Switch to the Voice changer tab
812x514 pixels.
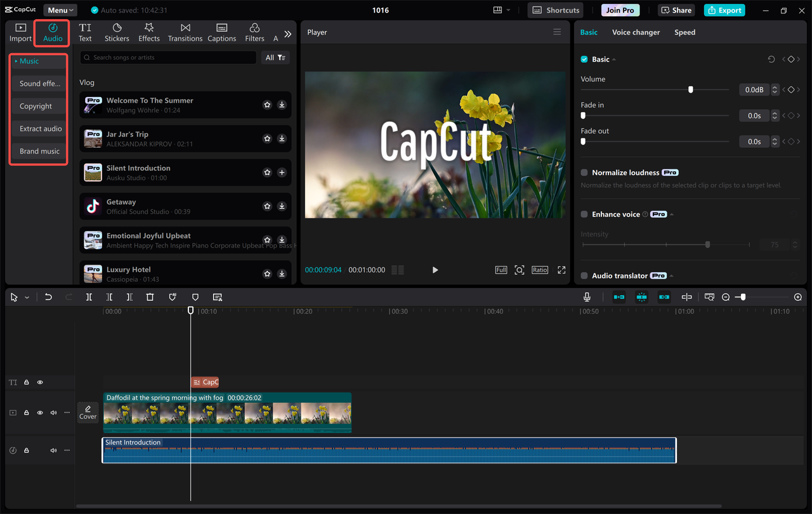point(636,32)
